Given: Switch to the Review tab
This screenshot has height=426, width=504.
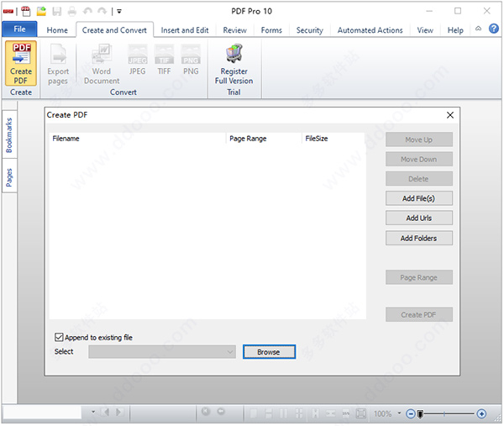Looking at the screenshot, I should [x=235, y=30].
